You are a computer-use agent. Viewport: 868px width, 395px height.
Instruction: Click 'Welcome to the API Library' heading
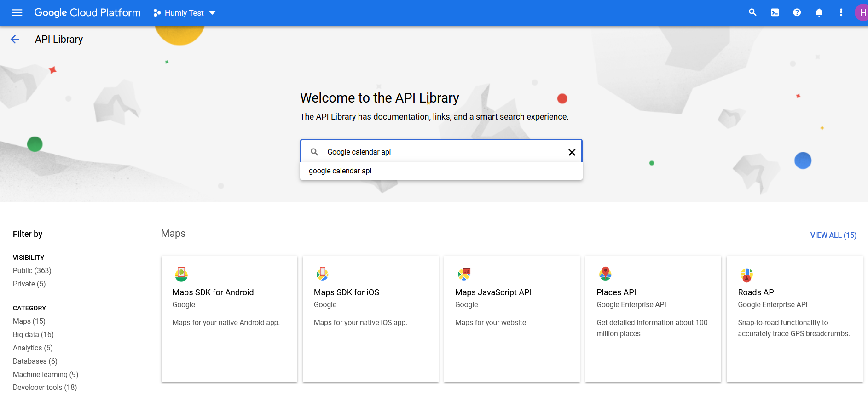coord(380,98)
